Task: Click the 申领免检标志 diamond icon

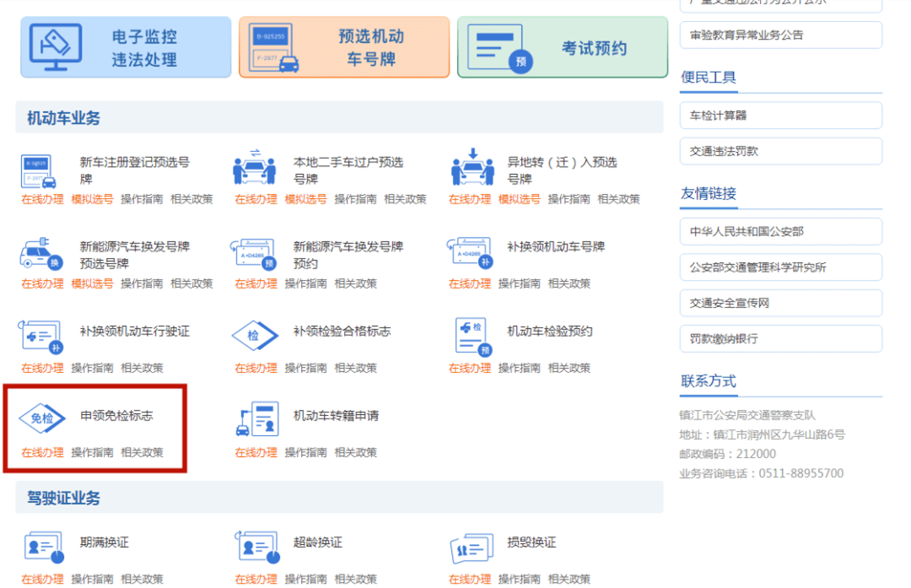Action: click(42, 418)
